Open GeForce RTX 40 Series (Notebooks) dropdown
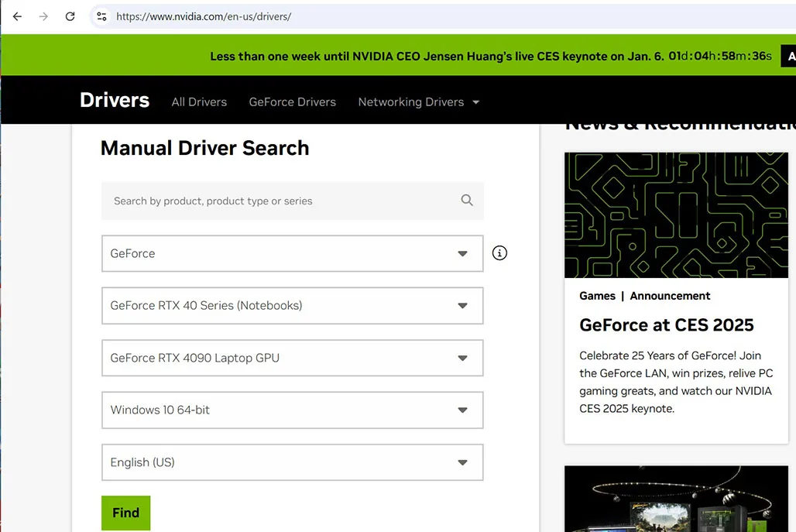 [x=293, y=306]
